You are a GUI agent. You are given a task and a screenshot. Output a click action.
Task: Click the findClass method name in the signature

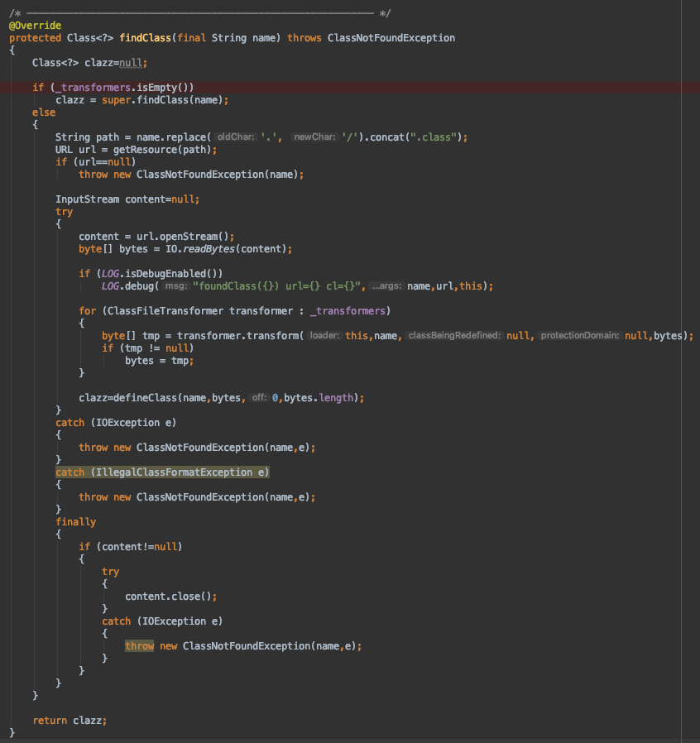point(145,38)
